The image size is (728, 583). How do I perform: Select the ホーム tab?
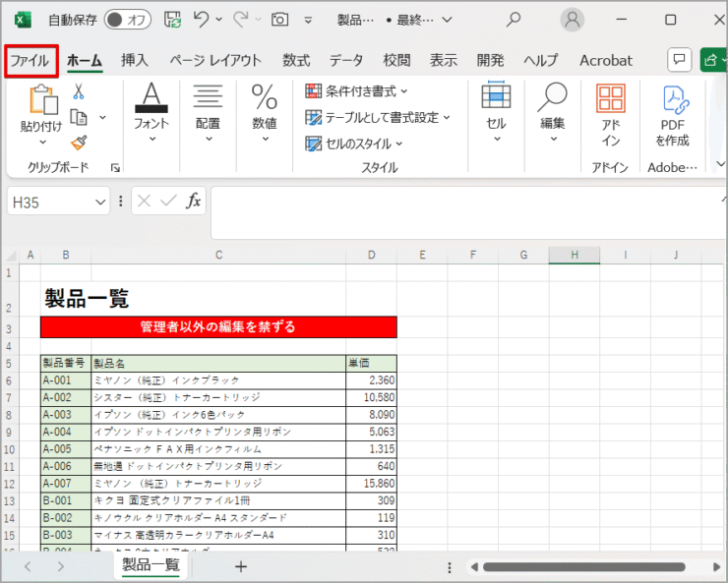click(85, 61)
